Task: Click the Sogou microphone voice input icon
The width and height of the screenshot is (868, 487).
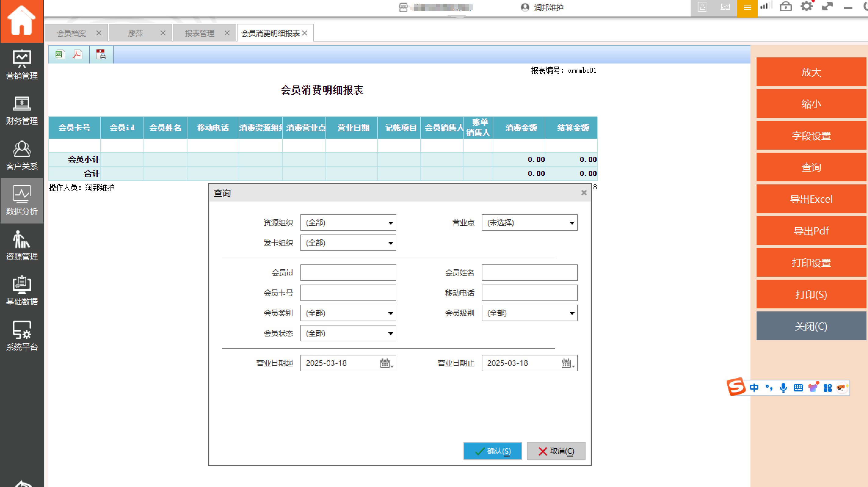Action: point(783,387)
